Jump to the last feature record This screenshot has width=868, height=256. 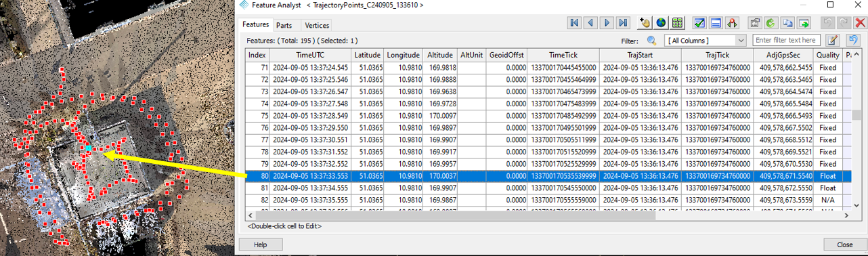click(x=623, y=23)
